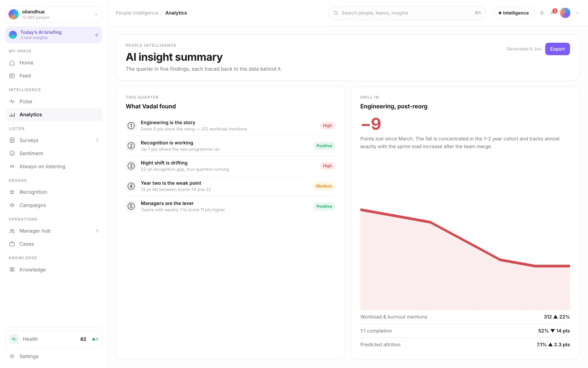Click the Knowledge book icon
This screenshot has width=588, height=368.
[12, 270]
